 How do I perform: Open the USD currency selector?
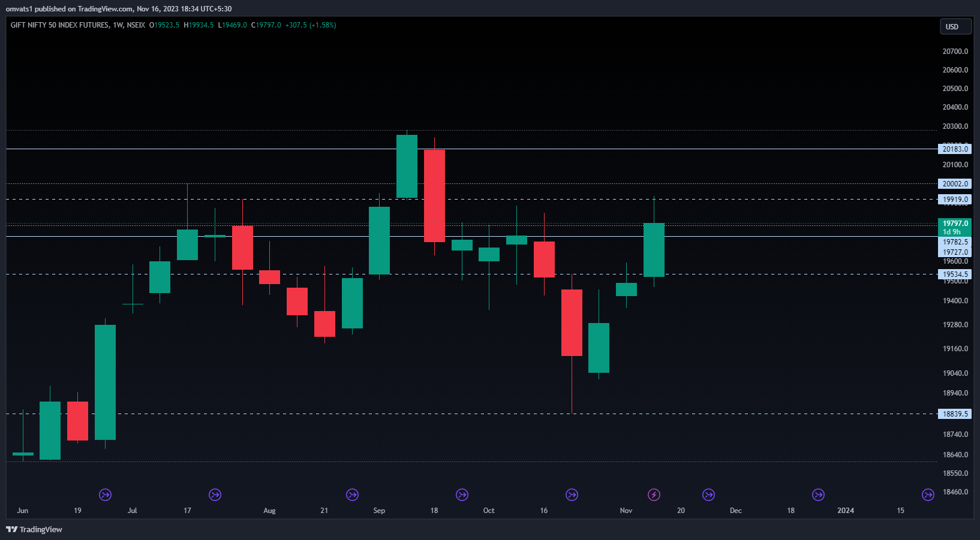click(955, 26)
